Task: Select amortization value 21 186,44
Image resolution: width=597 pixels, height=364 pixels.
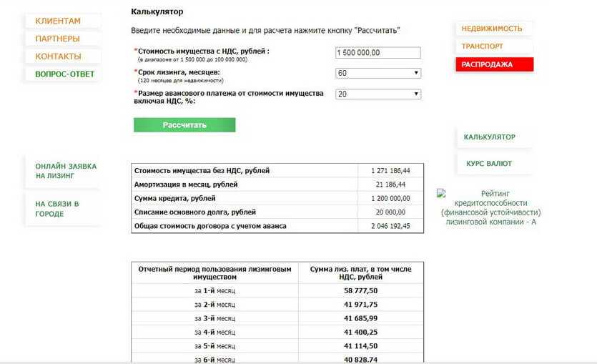Action: 390,185
